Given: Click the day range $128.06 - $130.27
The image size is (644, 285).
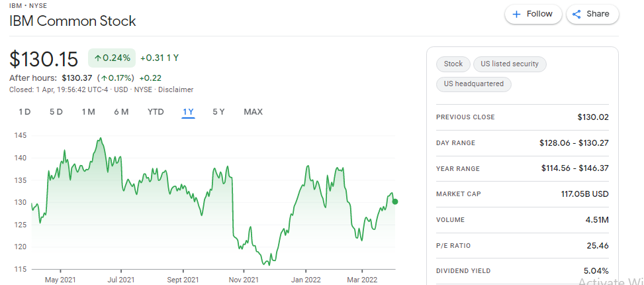Looking at the screenshot, I should [574, 143].
